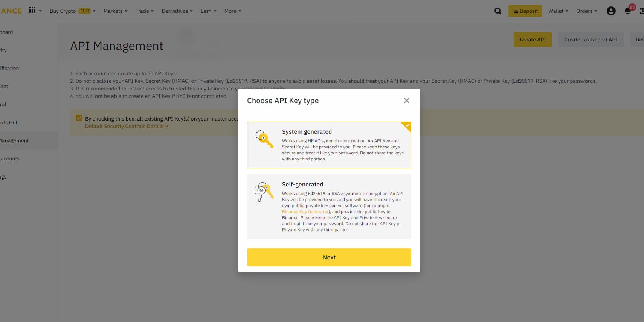Close the Choose API Key type dialog
This screenshot has width=644, height=322.
click(x=406, y=101)
